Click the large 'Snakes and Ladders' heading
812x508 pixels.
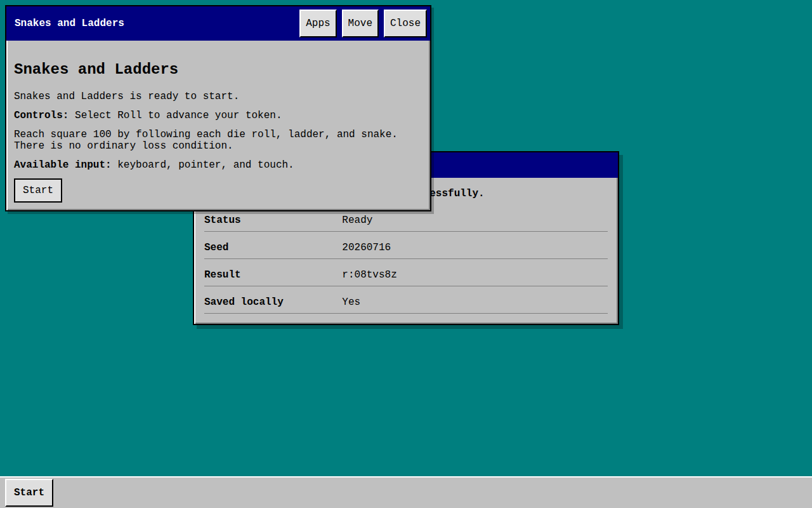(x=96, y=69)
